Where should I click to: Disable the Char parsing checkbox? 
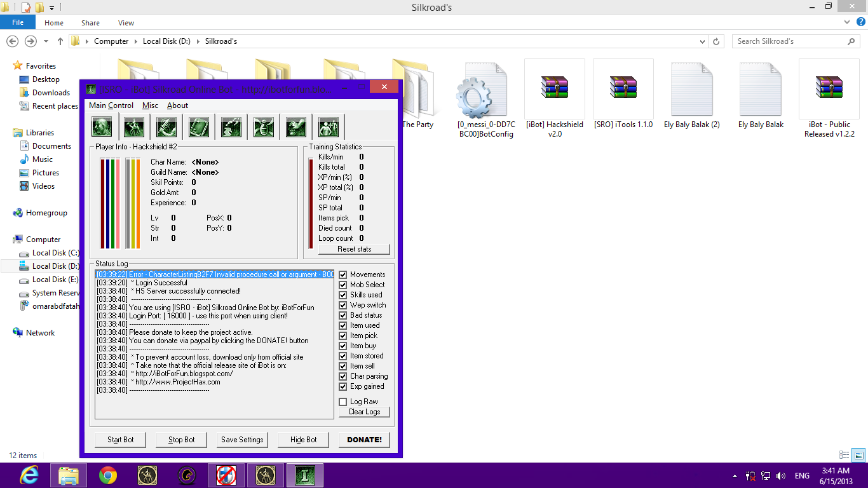tap(343, 376)
